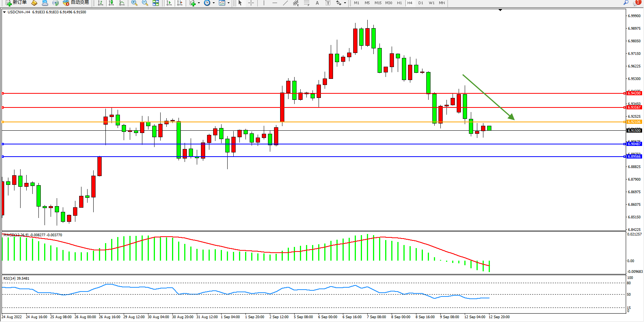Open the search magnifier icon
The image size is (644, 322).
pyautogui.click(x=626, y=3)
